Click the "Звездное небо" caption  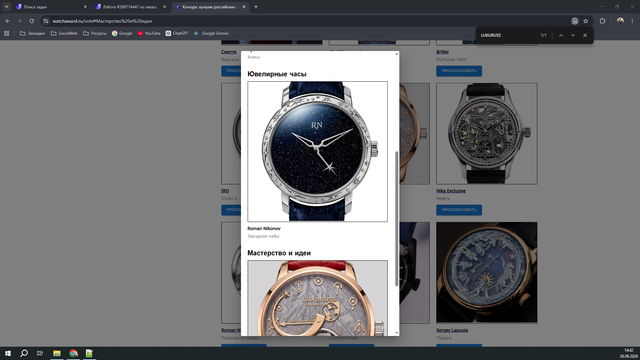(x=263, y=236)
